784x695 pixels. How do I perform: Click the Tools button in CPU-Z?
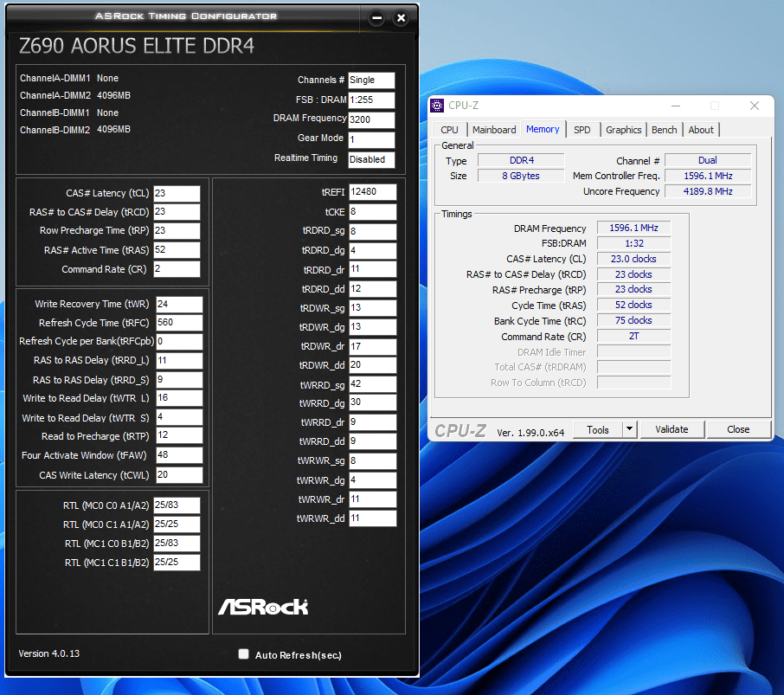(597, 429)
